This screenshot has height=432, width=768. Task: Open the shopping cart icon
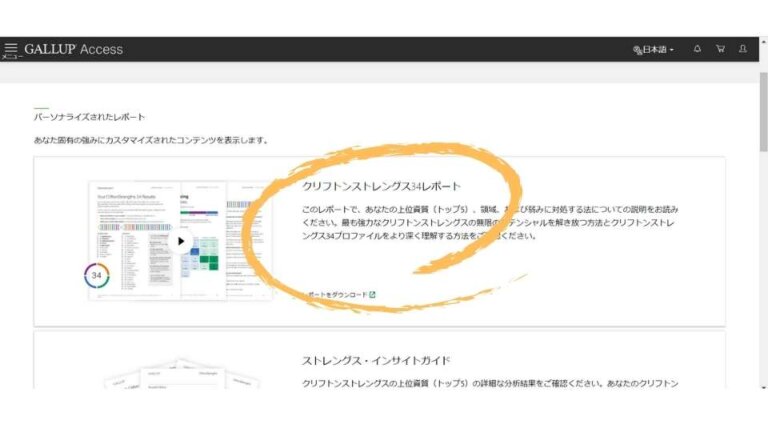click(720, 49)
